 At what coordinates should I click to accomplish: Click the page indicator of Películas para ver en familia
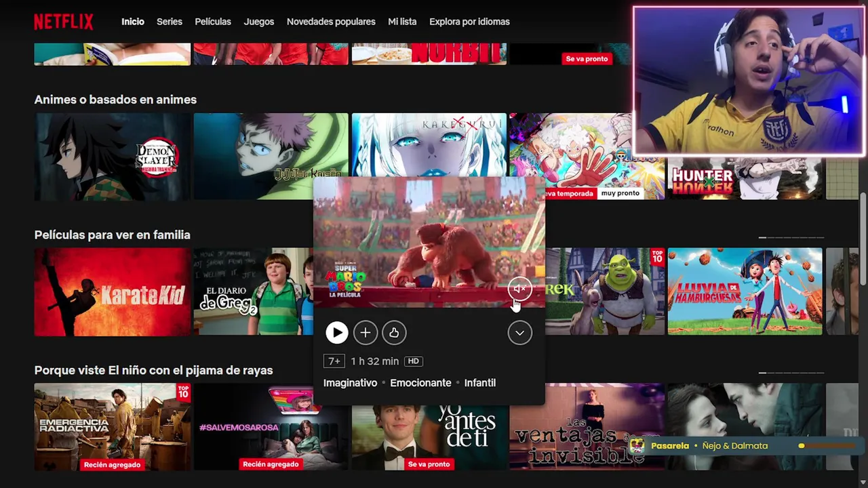tap(791, 238)
